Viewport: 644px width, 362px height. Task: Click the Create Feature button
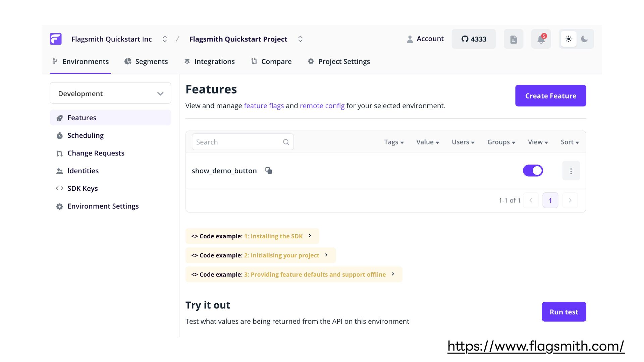click(551, 96)
